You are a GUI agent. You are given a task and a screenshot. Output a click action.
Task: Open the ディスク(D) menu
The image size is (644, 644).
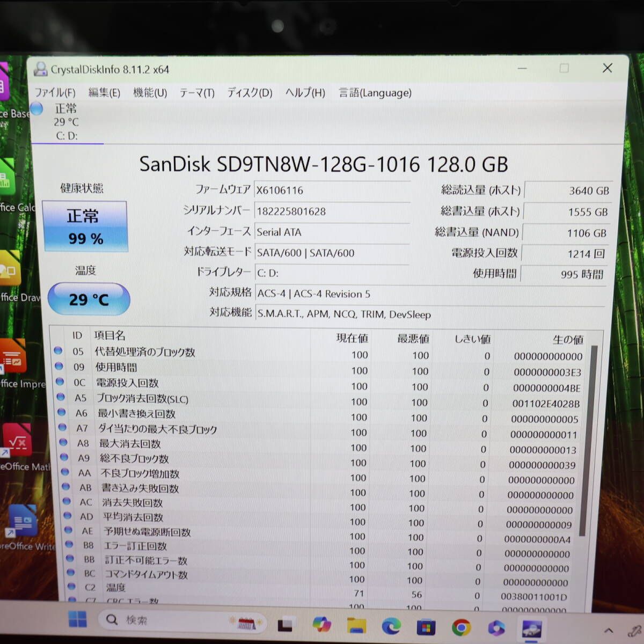pyautogui.click(x=250, y=92)
